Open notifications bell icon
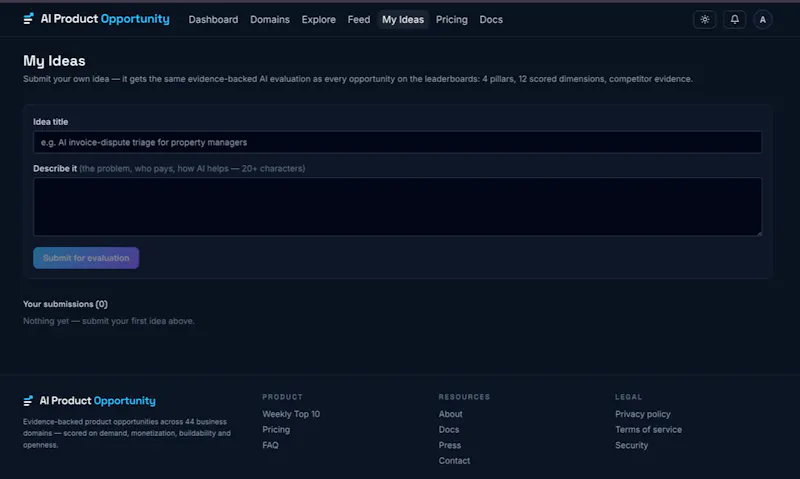Image resolution: width=800 pixels, height=479 pixels. [734, 19]
